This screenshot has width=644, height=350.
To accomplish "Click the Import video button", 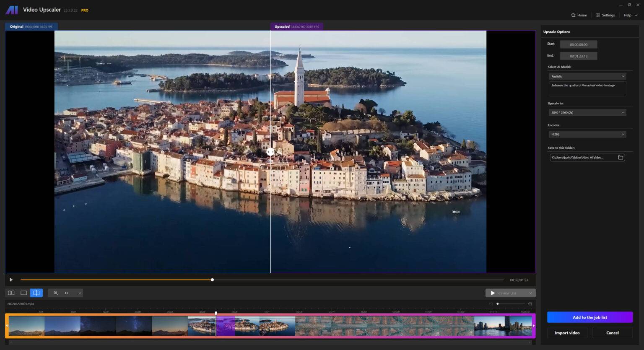I will pyautogui.click(x=567, y=333).
